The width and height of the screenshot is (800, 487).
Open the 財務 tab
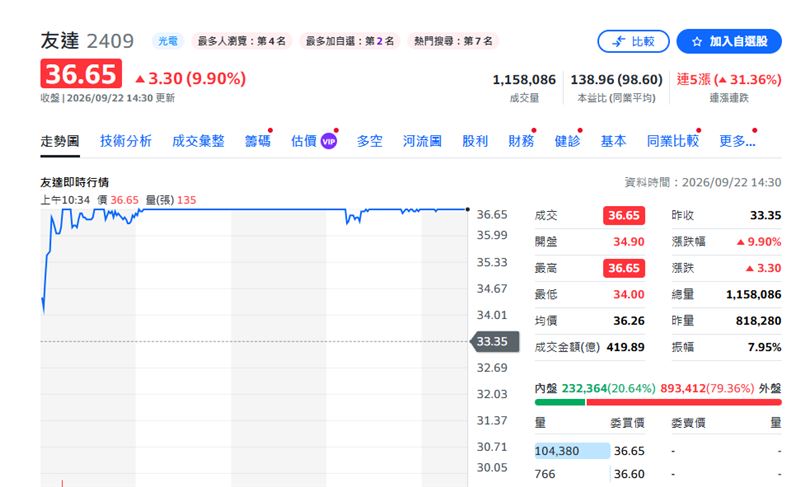point(521,141)
